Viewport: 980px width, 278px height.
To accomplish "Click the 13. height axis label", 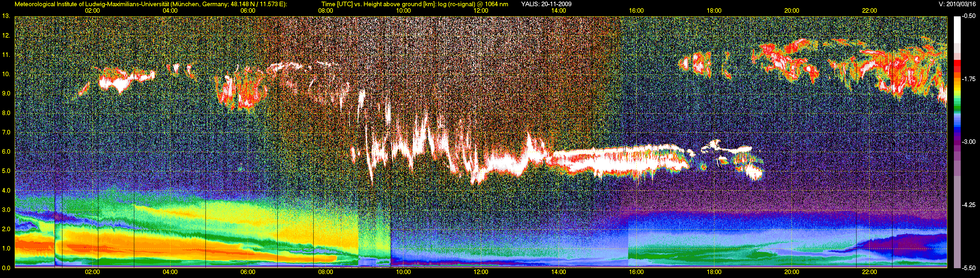I will (6, 16).
